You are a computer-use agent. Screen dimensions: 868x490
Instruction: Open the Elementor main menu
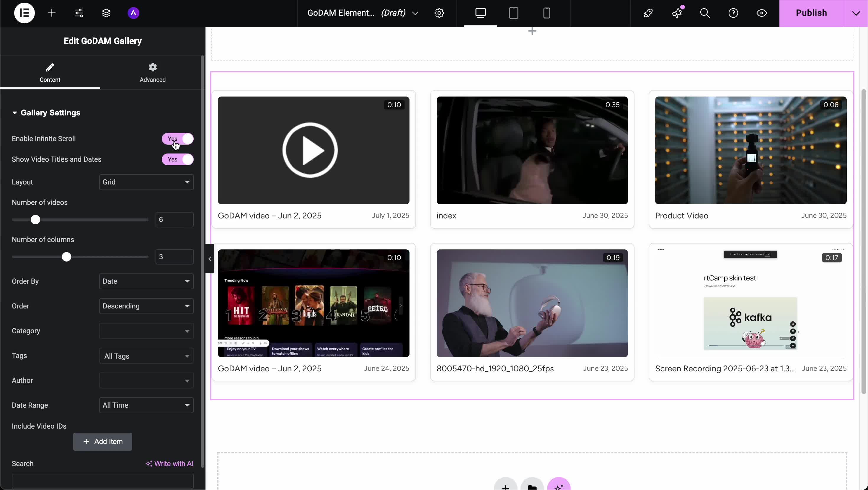coord(24,13)
